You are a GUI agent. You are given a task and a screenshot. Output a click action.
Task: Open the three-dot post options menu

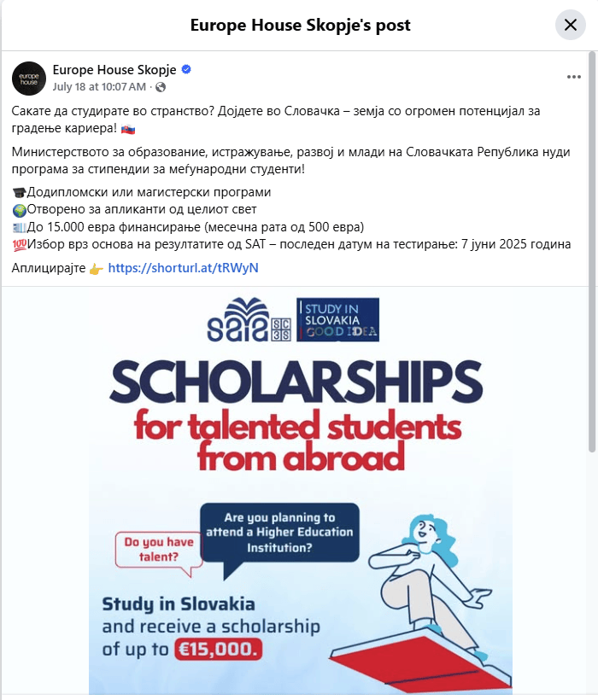[x=573, y=77]
